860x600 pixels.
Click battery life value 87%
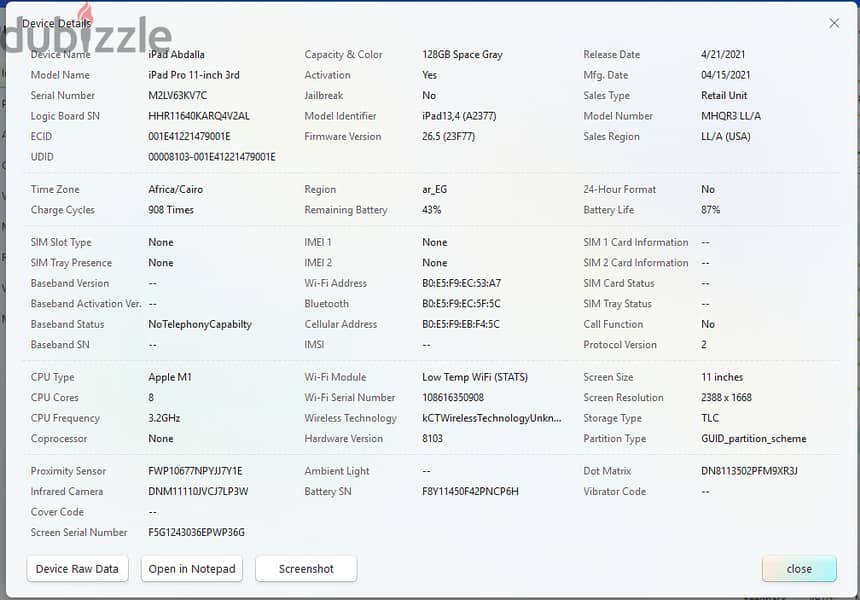click(710, 210)
